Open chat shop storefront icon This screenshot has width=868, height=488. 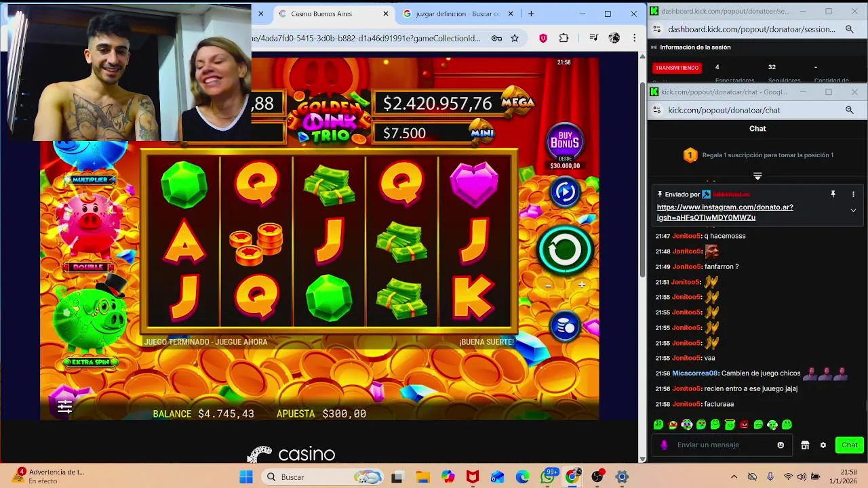[805, 445]
